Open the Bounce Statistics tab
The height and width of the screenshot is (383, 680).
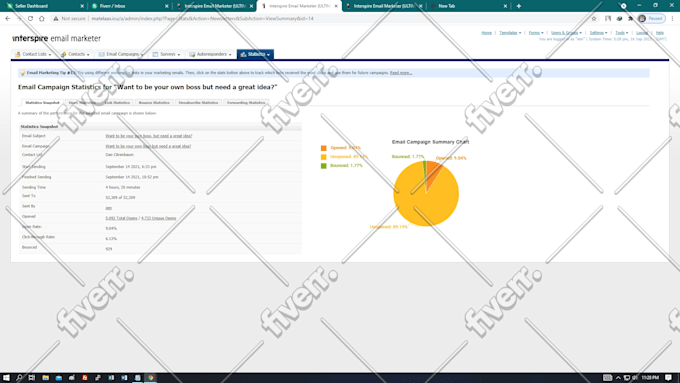pyautogui.click(x=154, y=103)
